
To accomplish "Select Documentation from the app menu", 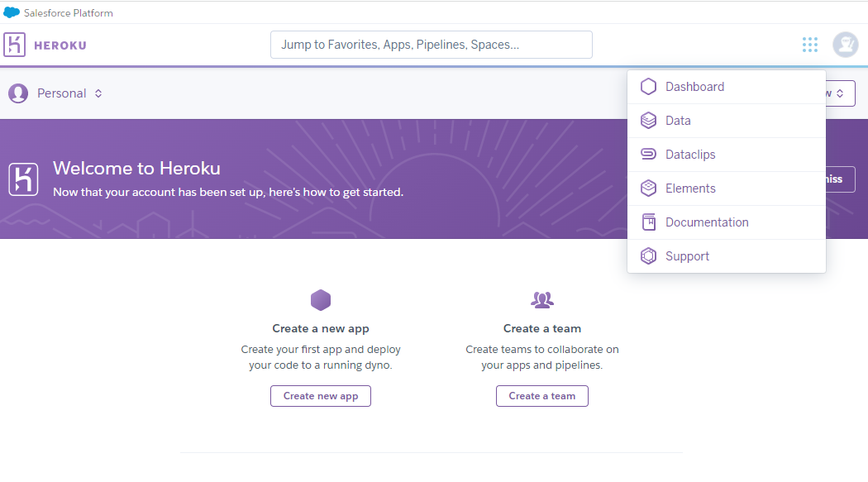I will [727, 222].
